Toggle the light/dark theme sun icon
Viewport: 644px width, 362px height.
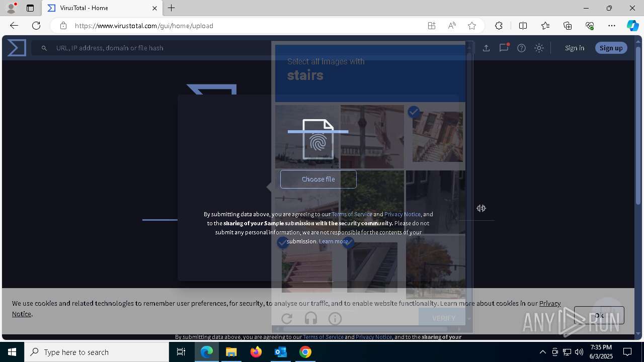coord(539,48)
